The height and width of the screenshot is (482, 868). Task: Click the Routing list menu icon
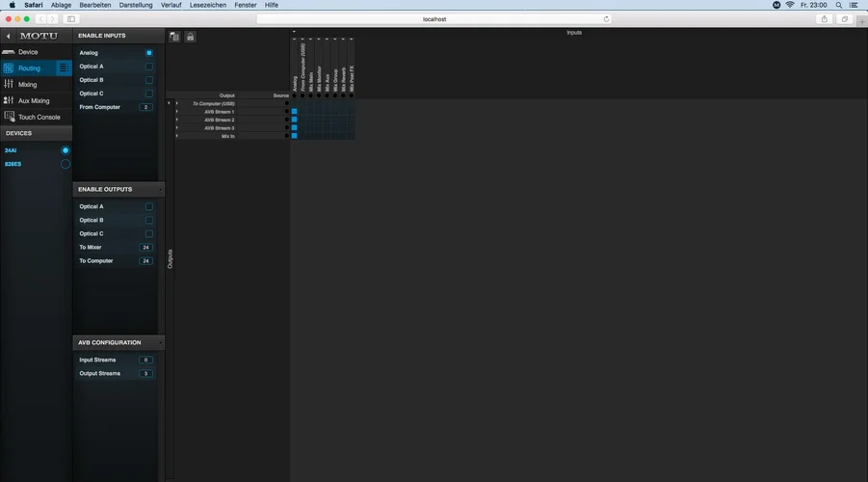coord(64,68)
